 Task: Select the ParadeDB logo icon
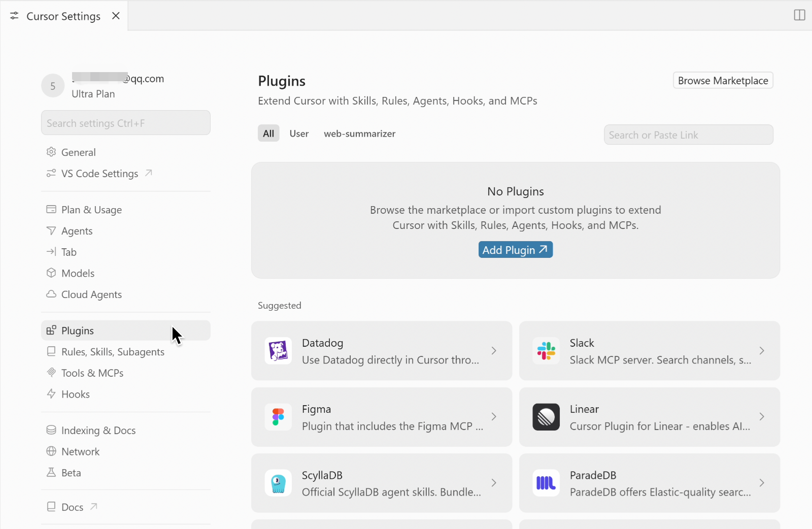tap(546, 483)
